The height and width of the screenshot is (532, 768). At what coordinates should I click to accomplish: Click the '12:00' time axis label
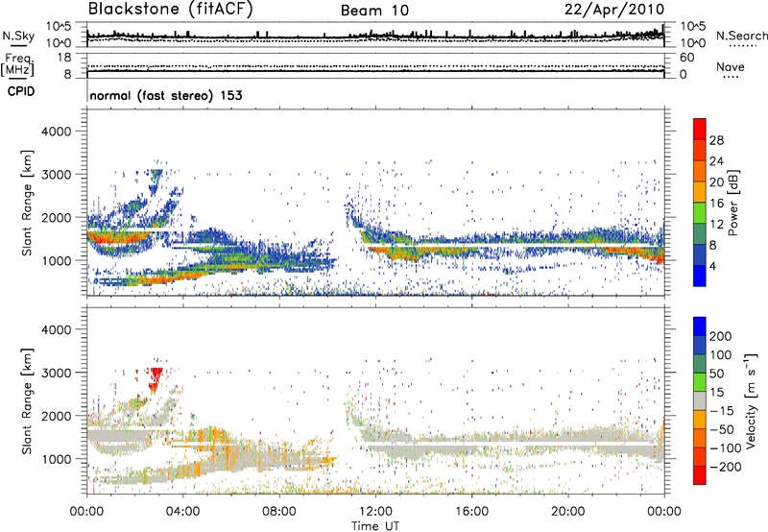[375, 512]
